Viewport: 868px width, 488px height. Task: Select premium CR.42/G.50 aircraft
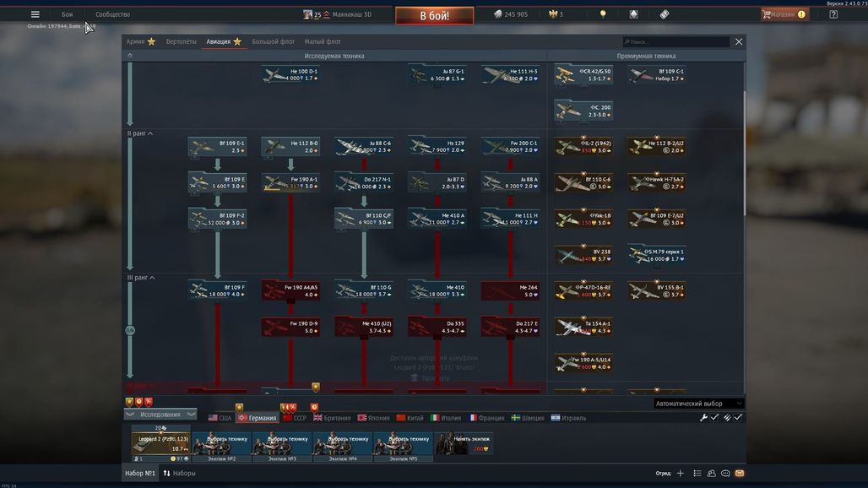(583, 74)
